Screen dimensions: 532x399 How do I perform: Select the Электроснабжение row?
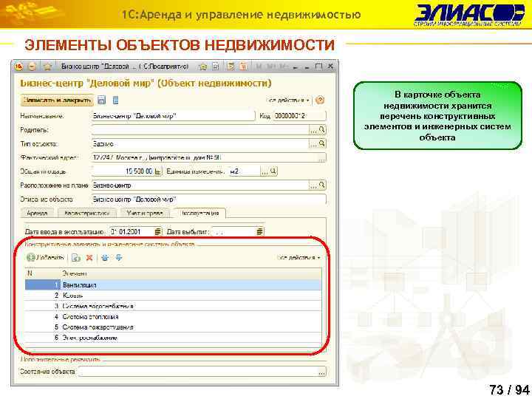click(x=173, y=338)
